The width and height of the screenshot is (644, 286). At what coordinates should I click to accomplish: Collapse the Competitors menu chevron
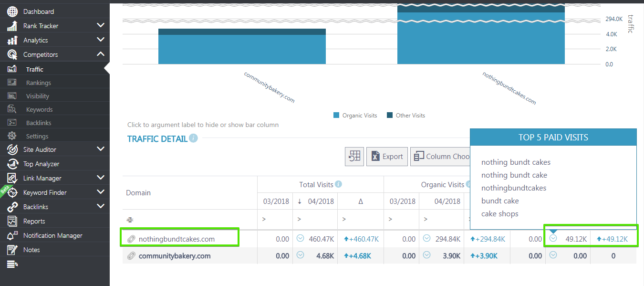pos(100,54)
